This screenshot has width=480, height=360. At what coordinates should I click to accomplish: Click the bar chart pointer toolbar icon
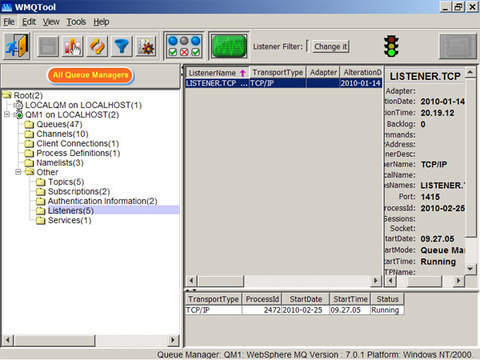point(73,46)
